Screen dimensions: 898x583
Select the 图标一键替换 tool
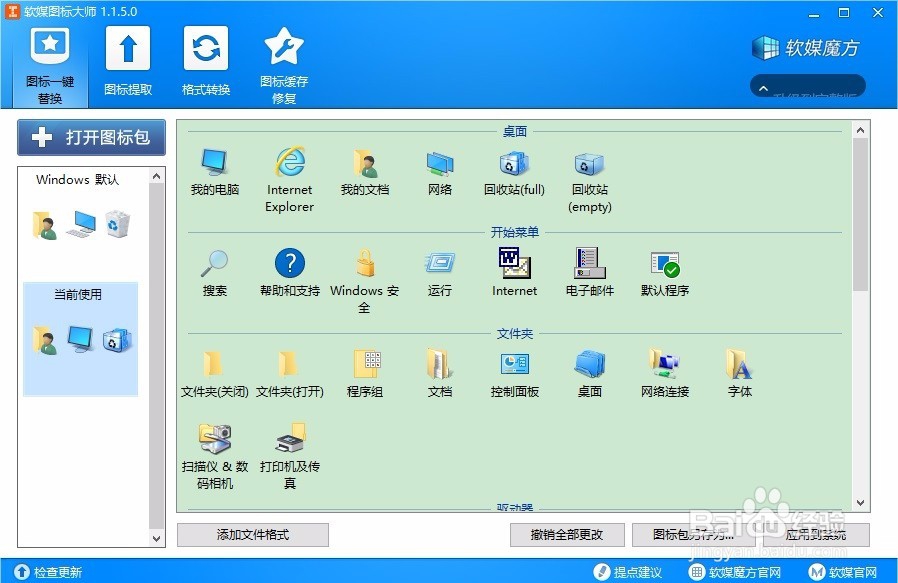point(49,62)
